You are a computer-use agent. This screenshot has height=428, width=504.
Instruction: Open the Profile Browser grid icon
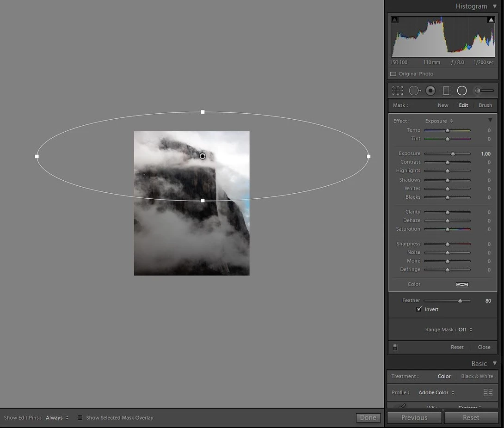tap(488, 392)
